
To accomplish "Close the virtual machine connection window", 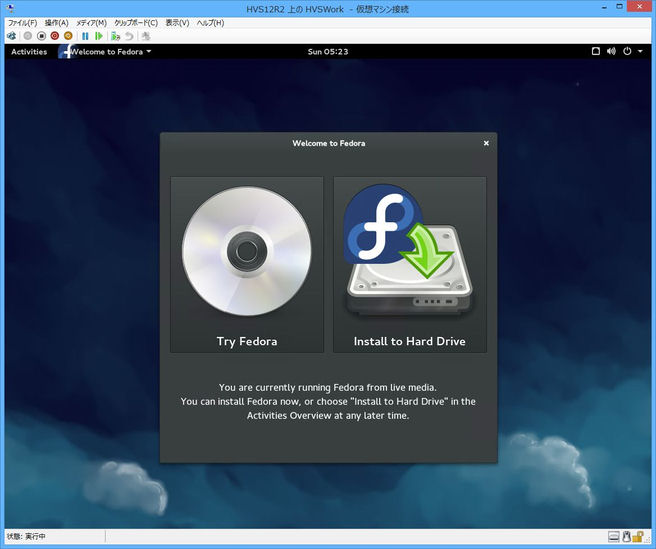I will [x=639, y=6].
